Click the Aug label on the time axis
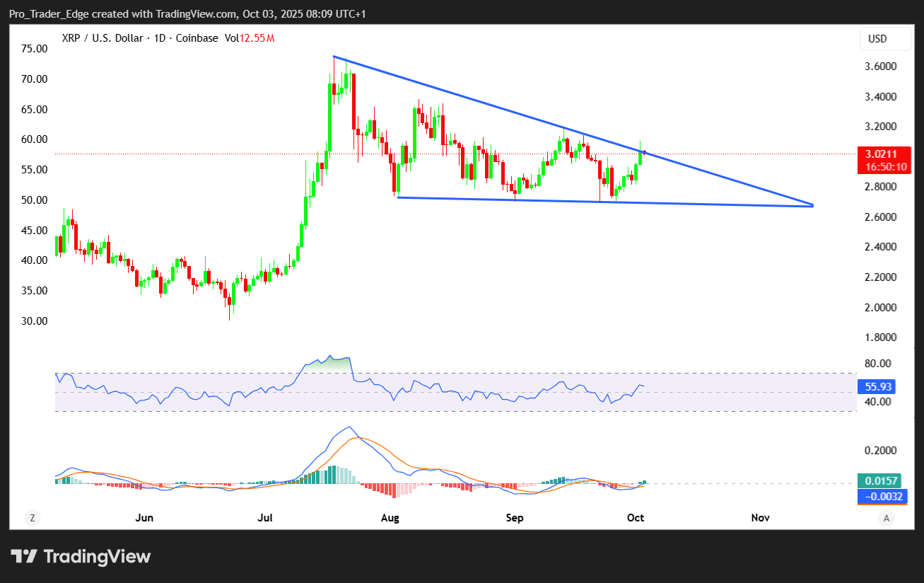 (x=390, y=518)
